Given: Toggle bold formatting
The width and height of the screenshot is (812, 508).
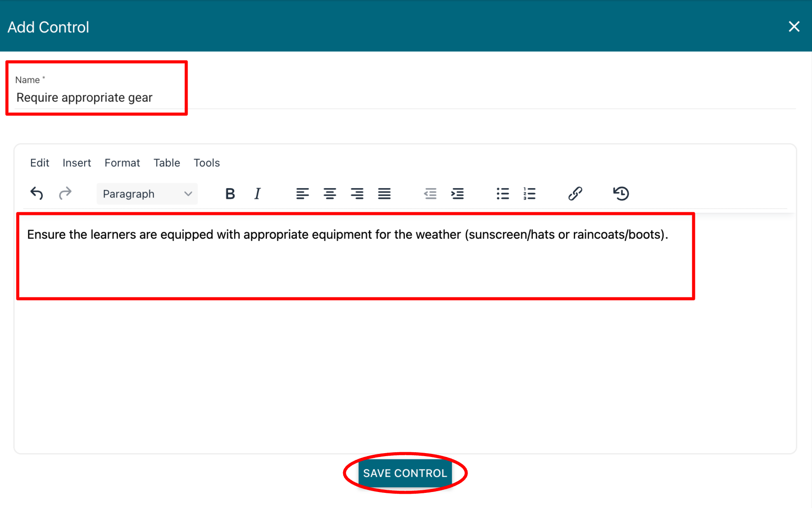Looking at the screenshot, I should click(230, 194).
